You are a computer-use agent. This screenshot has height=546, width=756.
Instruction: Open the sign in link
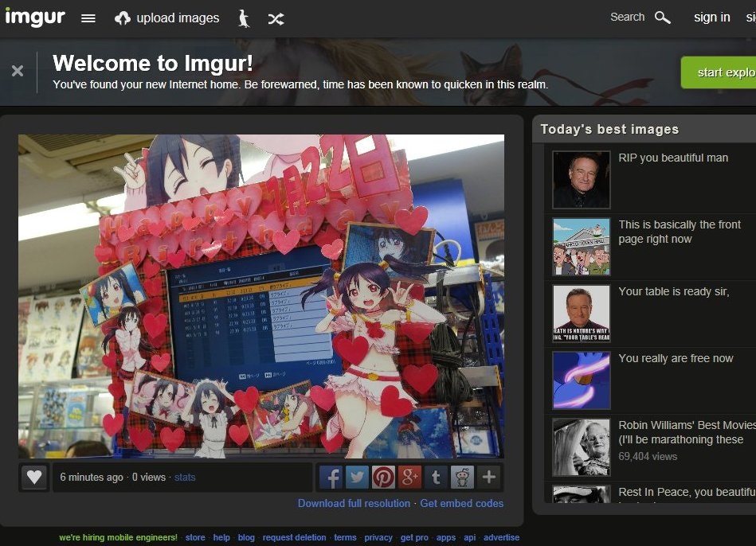click(711, 18)
